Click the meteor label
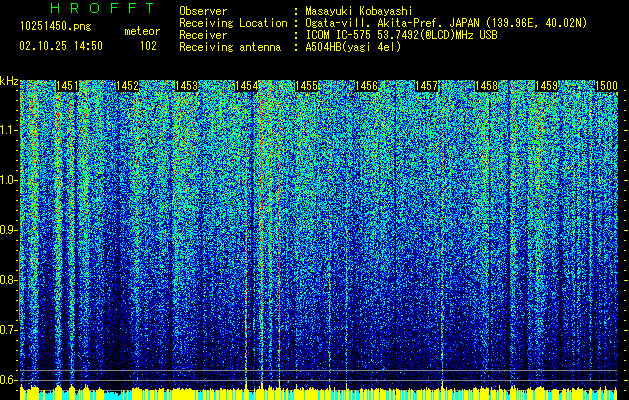Image resolution: width=629 pixels, height=400 pixels. pyautogui.click(x=142, y=31)
